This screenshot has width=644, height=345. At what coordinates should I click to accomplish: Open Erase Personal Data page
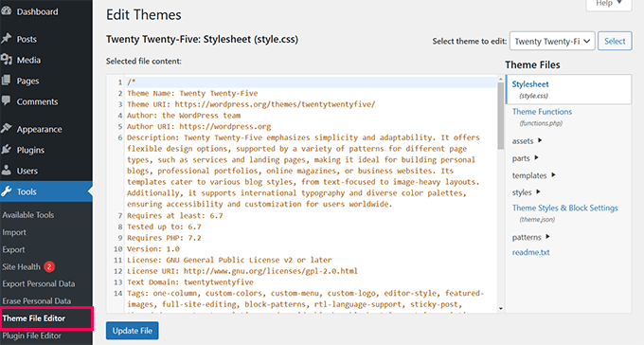(37, 301)
